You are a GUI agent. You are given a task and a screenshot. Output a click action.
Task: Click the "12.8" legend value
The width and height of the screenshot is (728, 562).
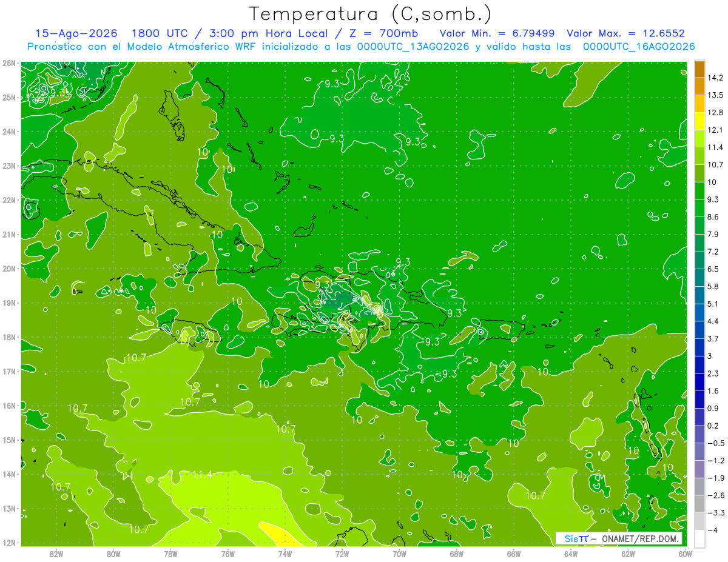pos(715,112)
